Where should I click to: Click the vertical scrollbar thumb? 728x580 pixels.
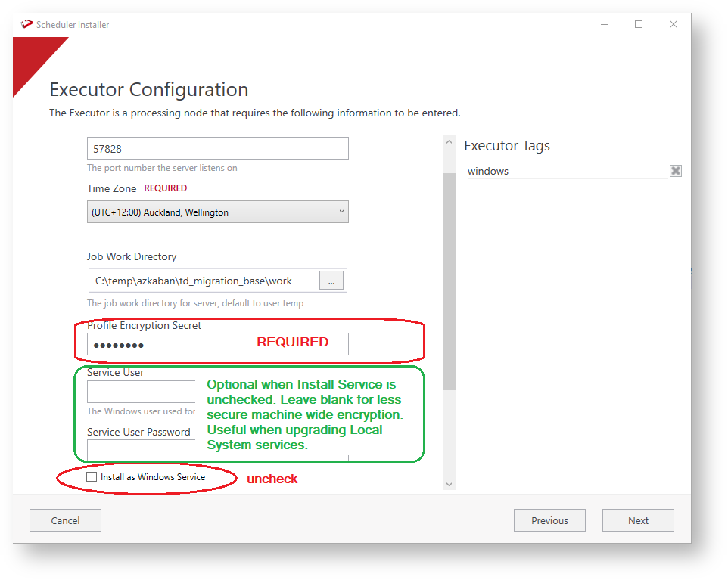click(450, 280)
